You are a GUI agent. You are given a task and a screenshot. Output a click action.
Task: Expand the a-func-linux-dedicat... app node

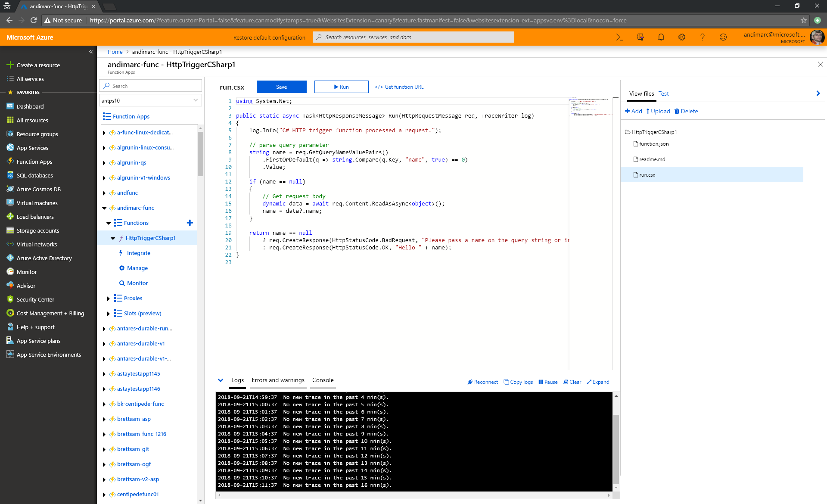point(104,133)
